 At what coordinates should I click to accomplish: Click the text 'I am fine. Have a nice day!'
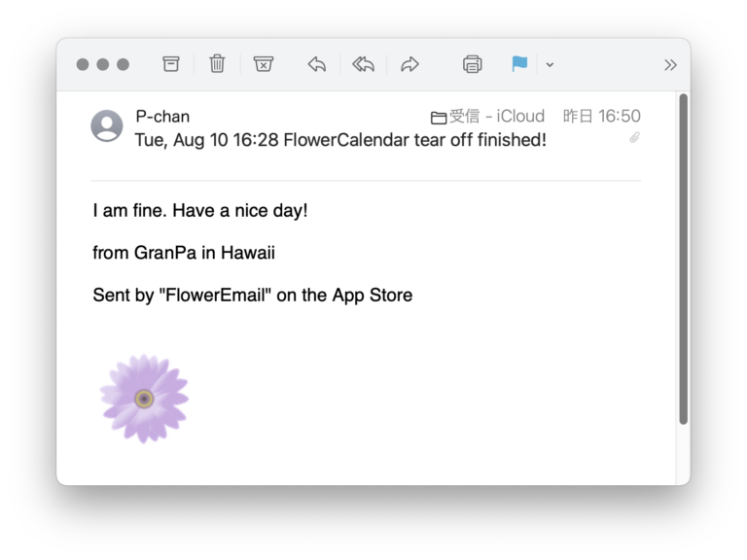(x=200, y=210)
